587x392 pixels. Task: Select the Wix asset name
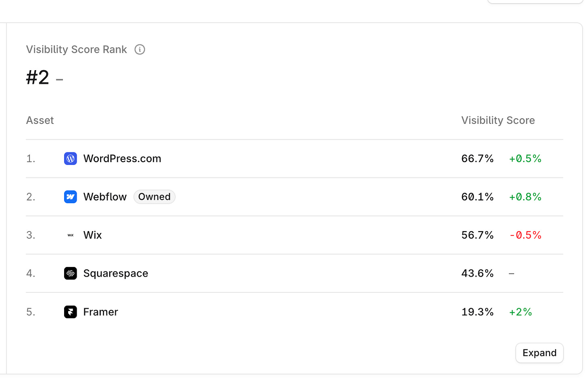[x=92, y=235]
